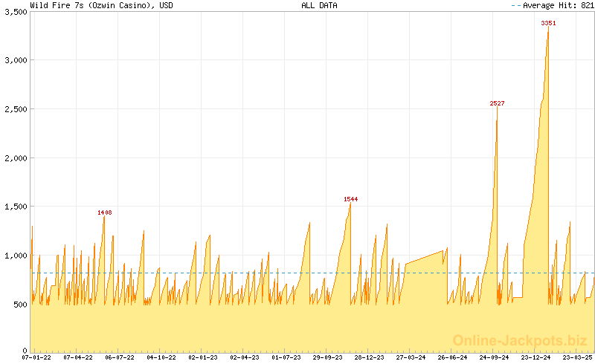The width and height of the screenshot is (595, 364).
Task: Select the 23-12-24 date on x-axis
Action: point(535,357)
